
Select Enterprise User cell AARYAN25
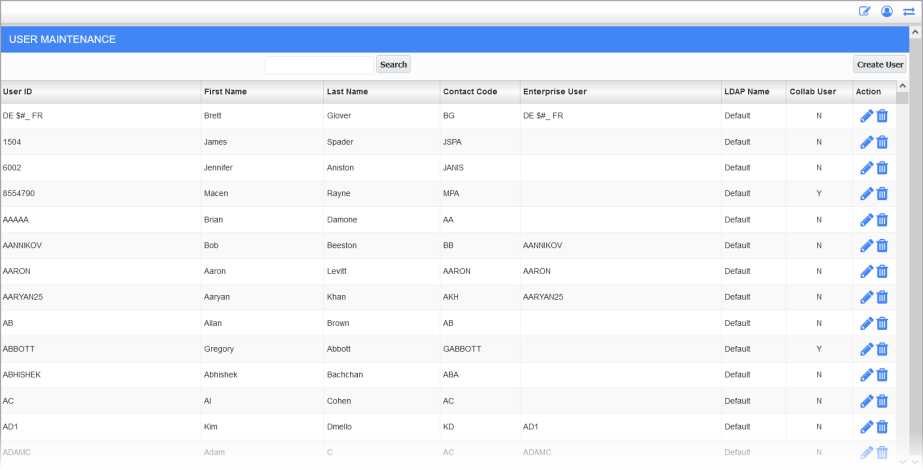(x=543, y=297)
